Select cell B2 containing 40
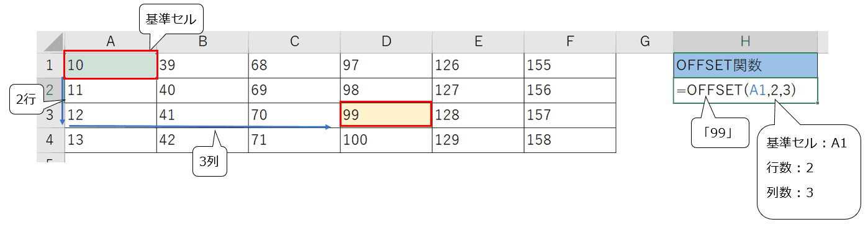The height and width of the screenshot is (227, 868). click(x=202, y=91)
